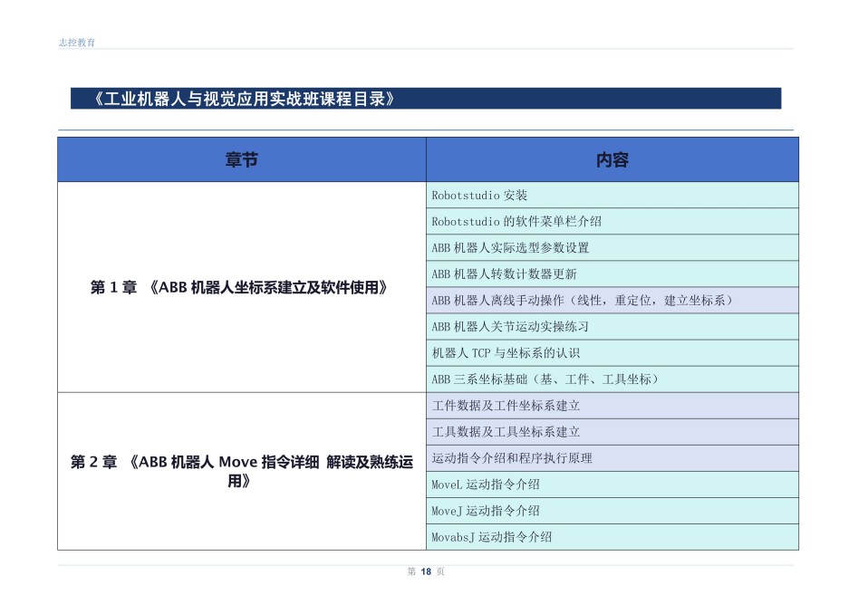This screenshot has height=614, width=868.
Task: Click the row Robotstudio 的软件菜单栏介绍
Action: [x=612, y=221]
